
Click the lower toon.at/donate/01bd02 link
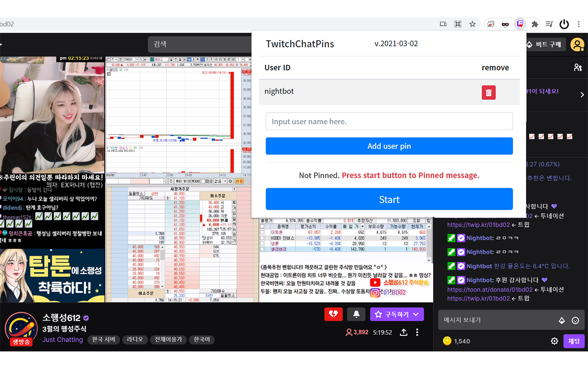[x=490, y=290]
